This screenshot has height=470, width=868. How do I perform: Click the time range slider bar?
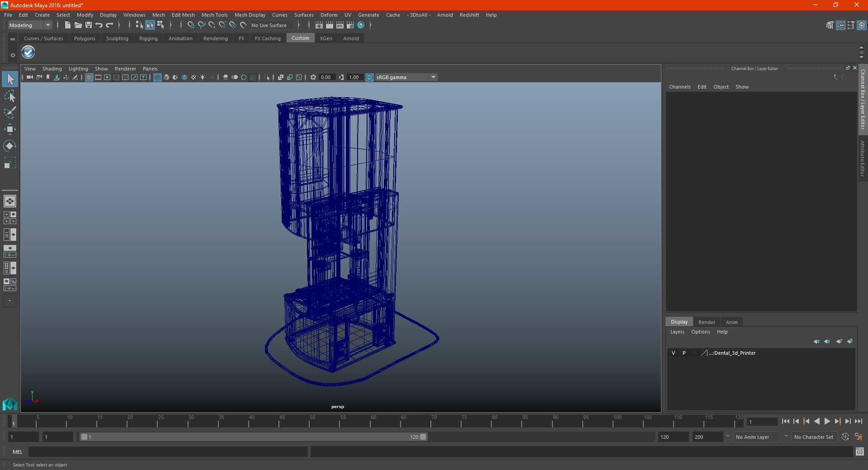click(x=253, y=437)
